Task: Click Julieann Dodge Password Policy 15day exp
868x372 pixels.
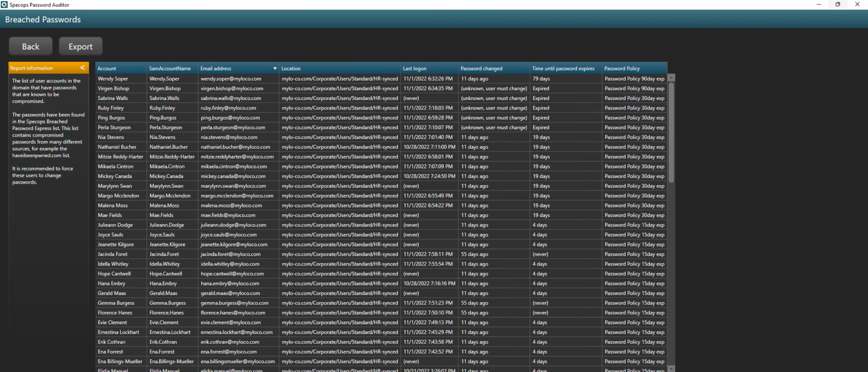Action: (634, 225)
